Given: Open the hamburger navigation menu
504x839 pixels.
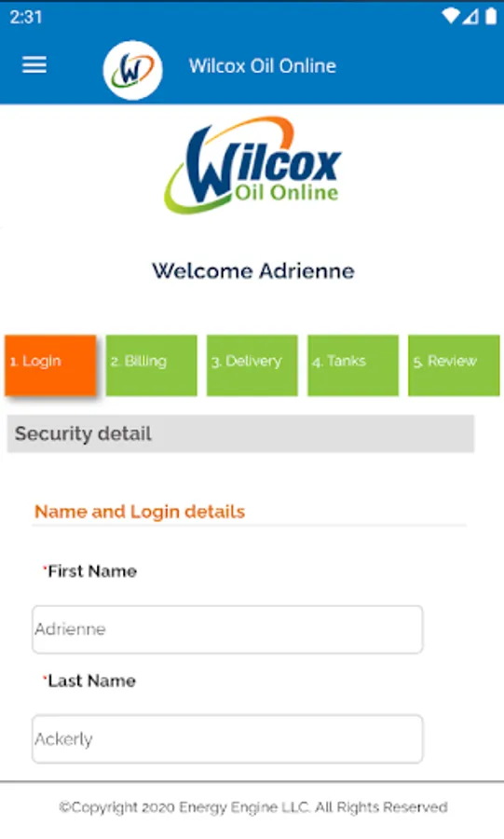Looking at the screenshot, I should pyautogui.click(x=34, y=65).
